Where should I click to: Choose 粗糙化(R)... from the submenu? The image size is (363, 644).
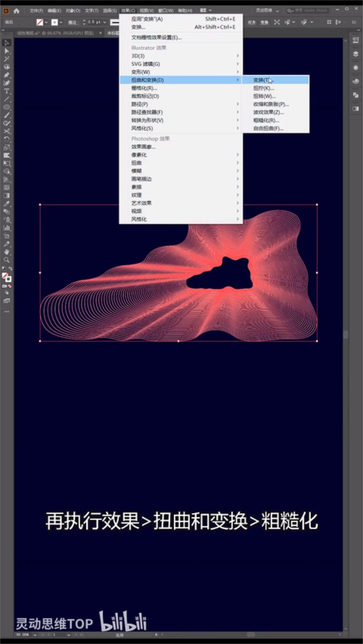click(266, 121)
